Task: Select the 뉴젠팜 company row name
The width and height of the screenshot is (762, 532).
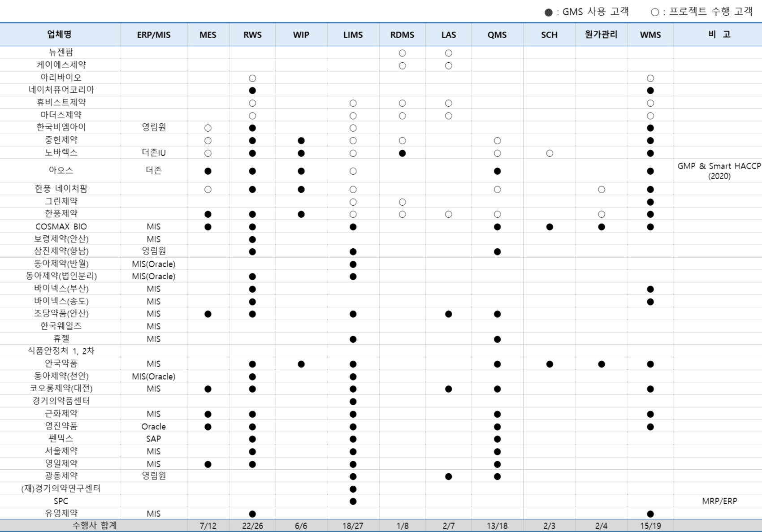Action: click(x=61, y=52)
